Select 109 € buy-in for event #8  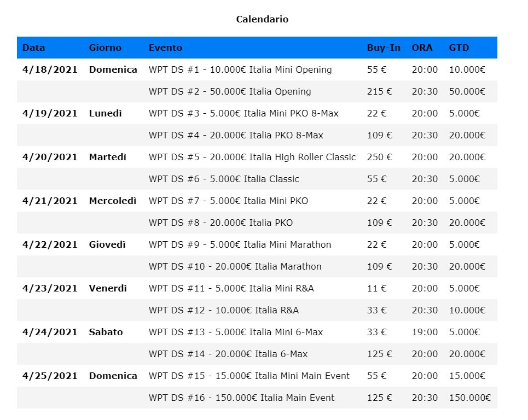(x=380, y=223)
